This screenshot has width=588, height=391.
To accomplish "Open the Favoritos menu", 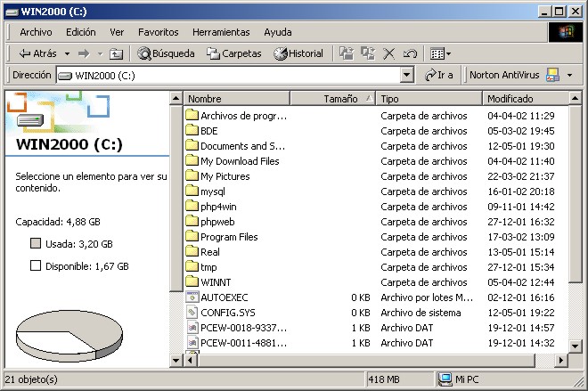I will coord(159,32).
